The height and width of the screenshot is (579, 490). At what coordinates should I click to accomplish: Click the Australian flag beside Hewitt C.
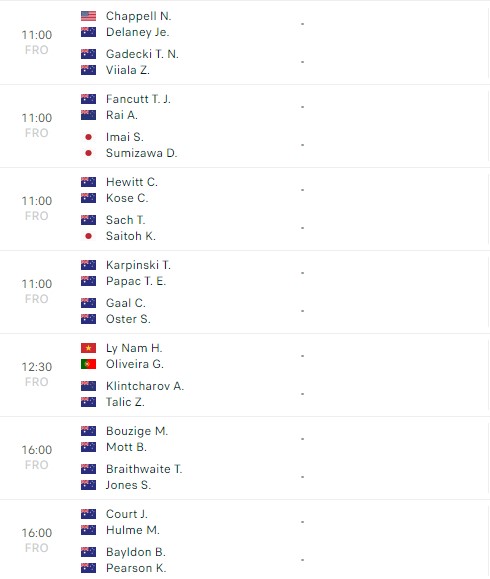[x=88, y=182]
